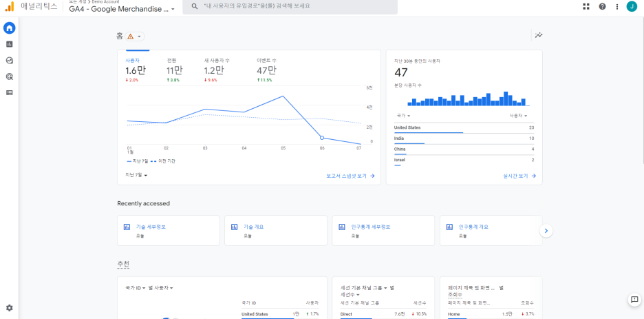Open the 세션수 metric dropdown
Image resolution: width=644 pixels, height=319 pixels.
[x=350, y=295]
